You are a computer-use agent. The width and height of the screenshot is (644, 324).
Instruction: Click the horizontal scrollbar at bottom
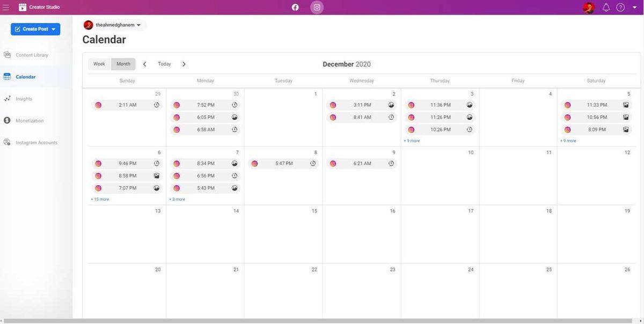click(x=322, y=321)
